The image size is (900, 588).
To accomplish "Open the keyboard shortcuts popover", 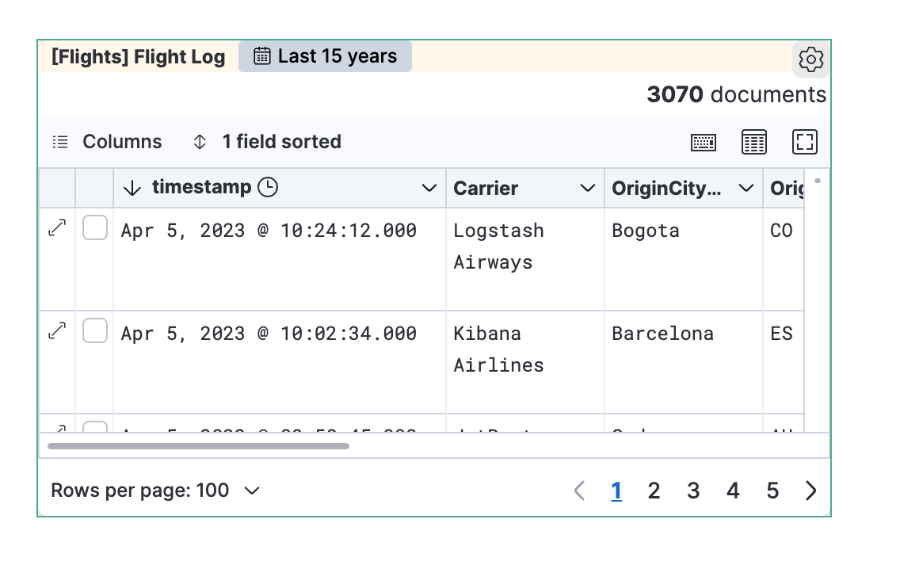I will click(x=703, y=142).
